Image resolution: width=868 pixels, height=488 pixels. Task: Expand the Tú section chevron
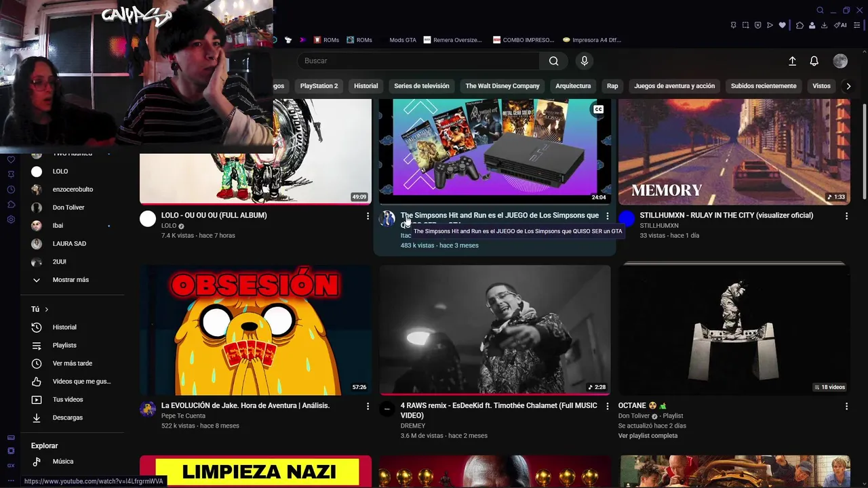[46, 309]
